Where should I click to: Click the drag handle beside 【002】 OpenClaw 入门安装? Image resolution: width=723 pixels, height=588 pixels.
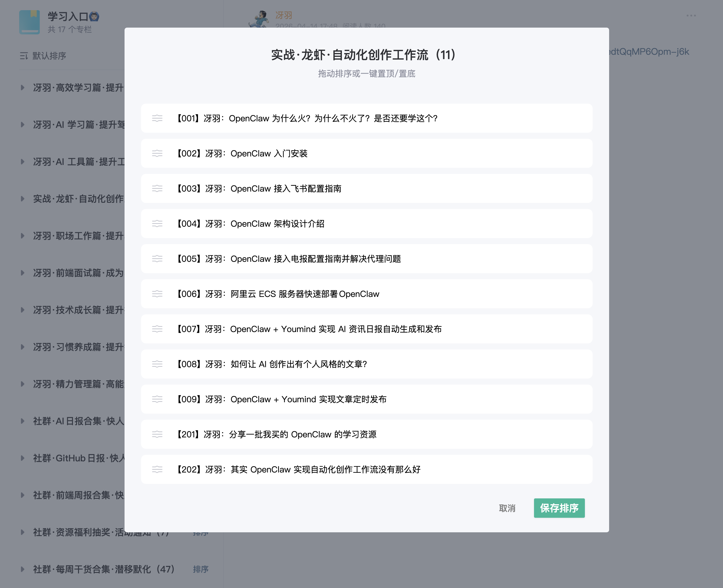[x=157, y=154]
